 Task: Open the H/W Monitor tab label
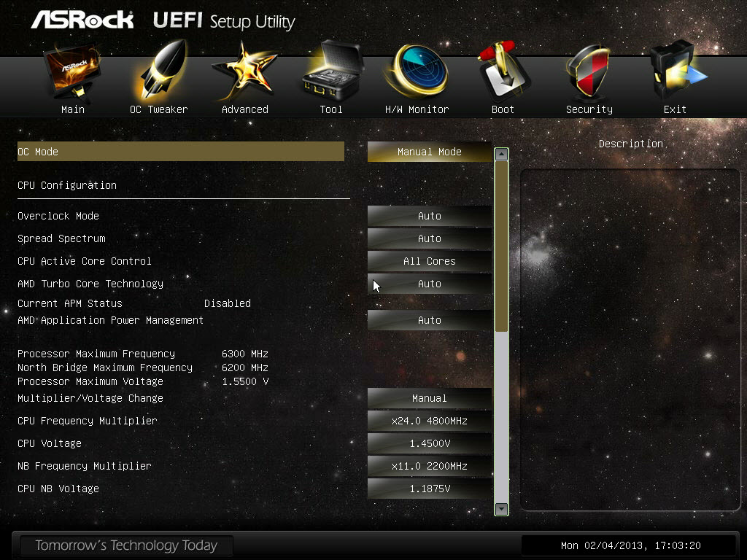417,109
